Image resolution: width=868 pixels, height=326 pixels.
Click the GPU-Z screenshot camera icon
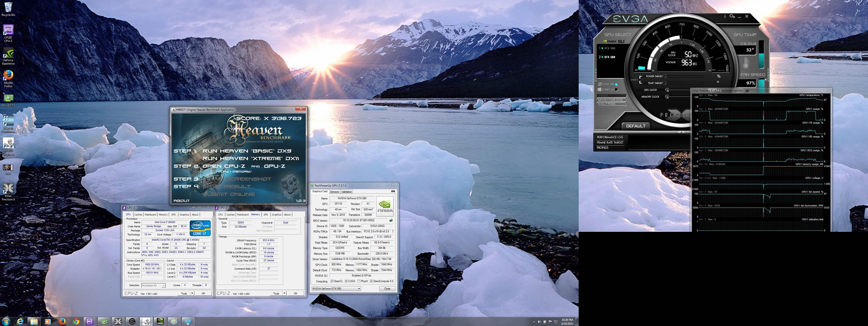coord(393,191)
